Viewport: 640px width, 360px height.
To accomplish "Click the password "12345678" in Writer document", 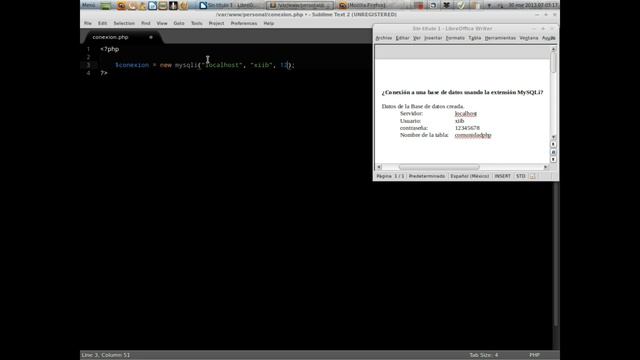I will 467,128.
